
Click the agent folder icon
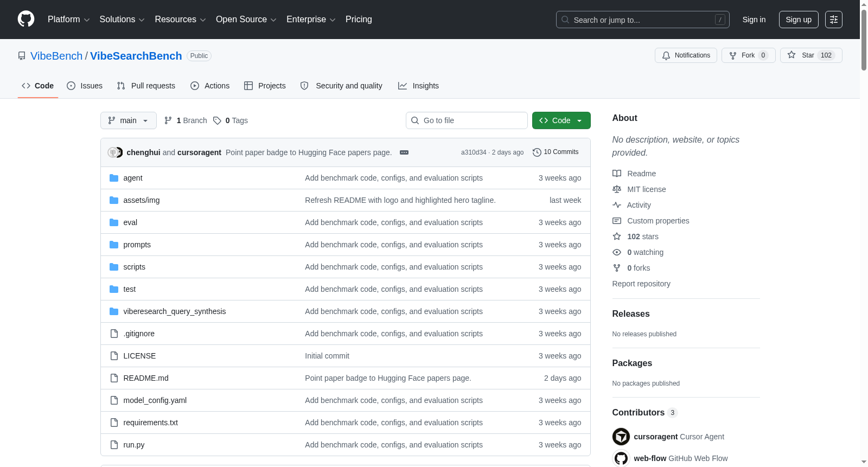pyautogui.click(x=114, y=178)
